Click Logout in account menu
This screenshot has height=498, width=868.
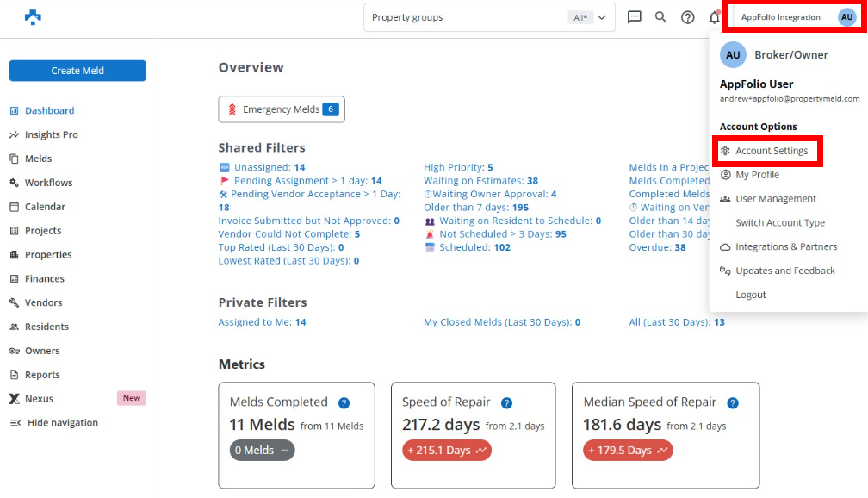pyautogui.click(x=750, y=295)
